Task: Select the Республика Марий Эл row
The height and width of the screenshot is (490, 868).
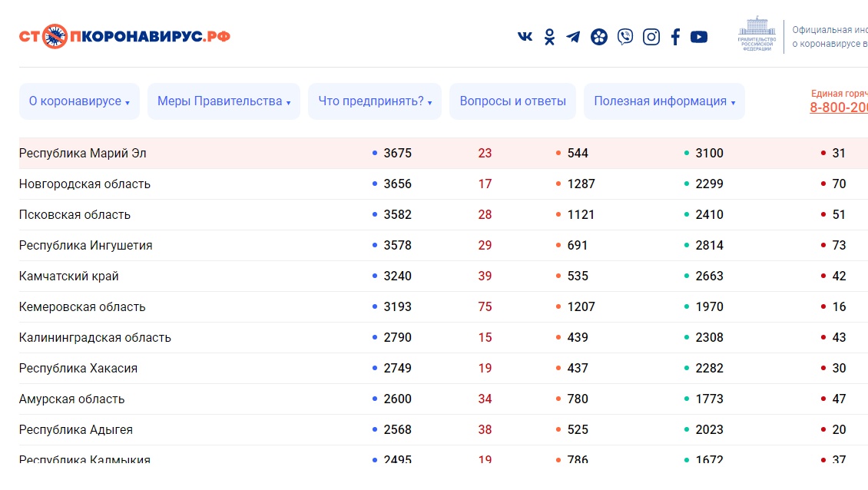Action: (x=83, y=154)
